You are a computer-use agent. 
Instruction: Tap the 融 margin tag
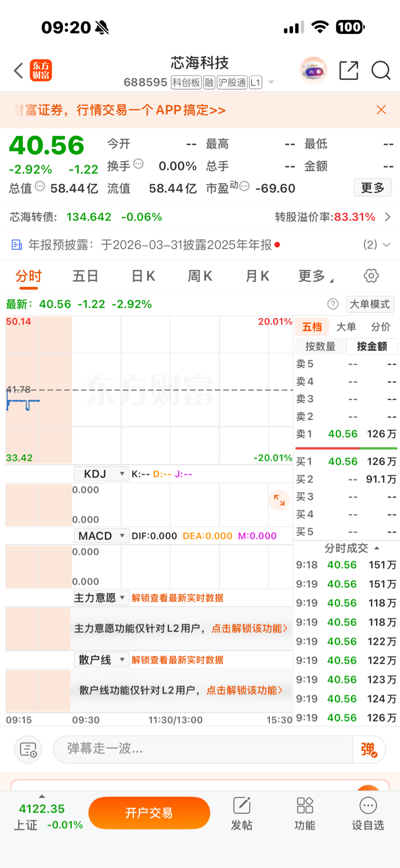click(x=209, y=82)
